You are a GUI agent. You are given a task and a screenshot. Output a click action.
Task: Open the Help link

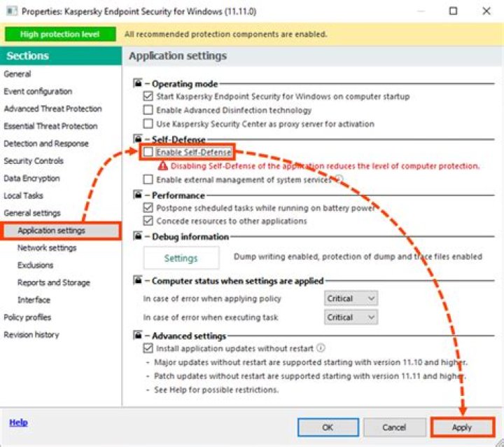pyautogui.click(x=18, y=422)
